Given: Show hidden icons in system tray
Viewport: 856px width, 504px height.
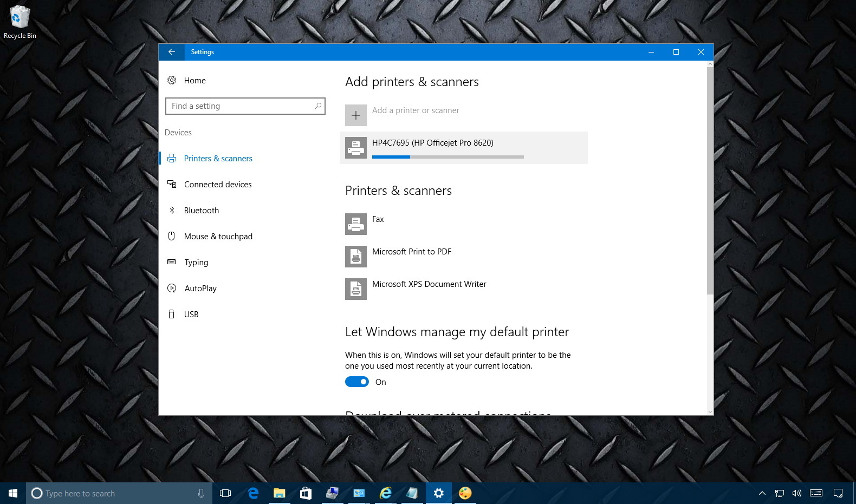Looking at the screenshot, I should pyautogui.click(x=762, y=493).
